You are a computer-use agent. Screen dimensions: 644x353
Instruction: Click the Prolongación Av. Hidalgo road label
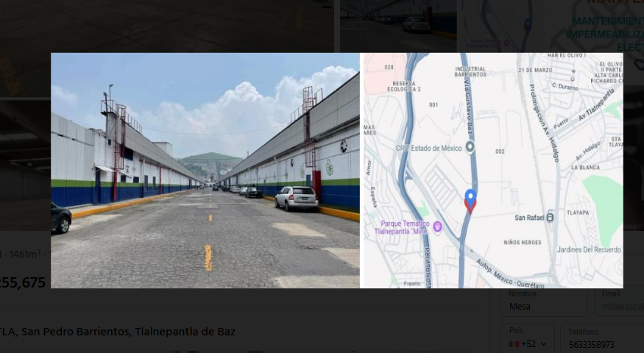(545, 123)
